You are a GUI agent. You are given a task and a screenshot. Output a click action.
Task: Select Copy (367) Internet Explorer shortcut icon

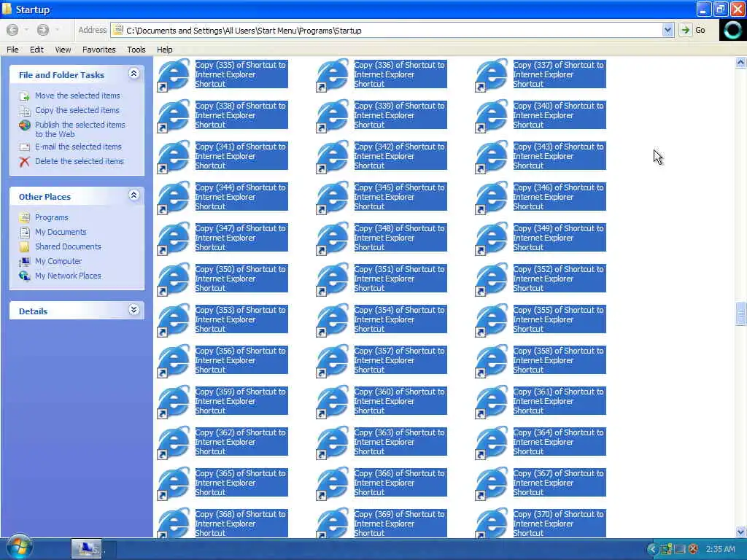(x=492, y=483)
